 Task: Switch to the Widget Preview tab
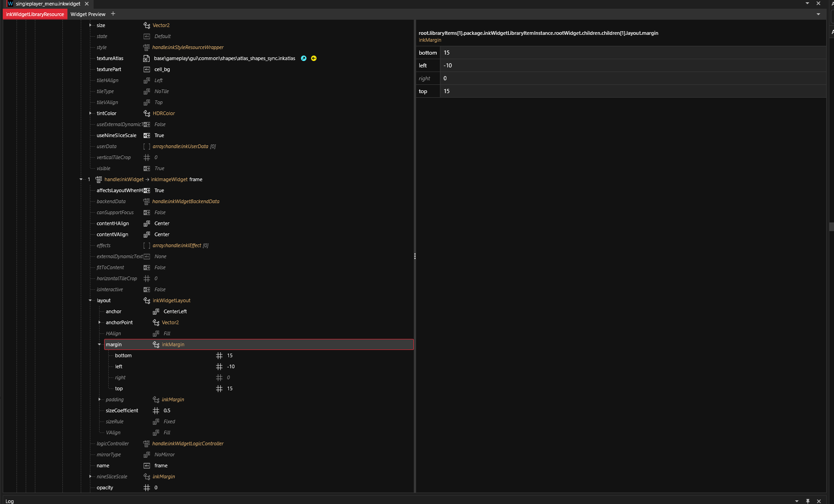(88, 14)
